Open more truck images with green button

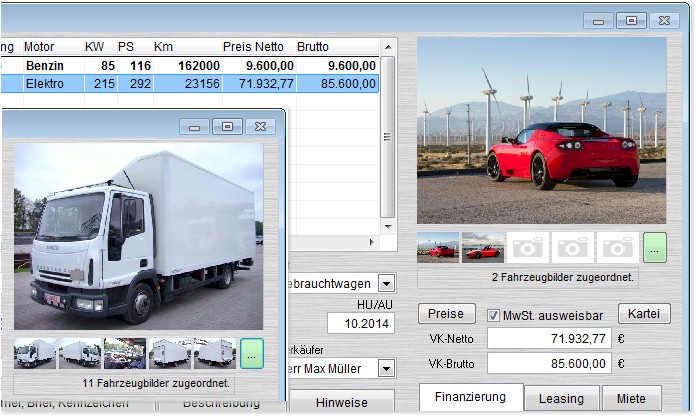click(251, 353)
